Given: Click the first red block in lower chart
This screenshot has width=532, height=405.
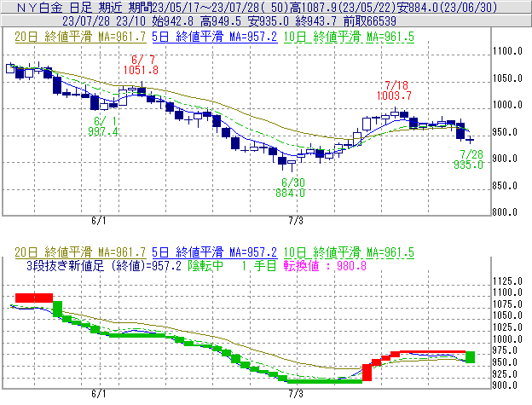Looking at the screenshot, I should (34, 298).
